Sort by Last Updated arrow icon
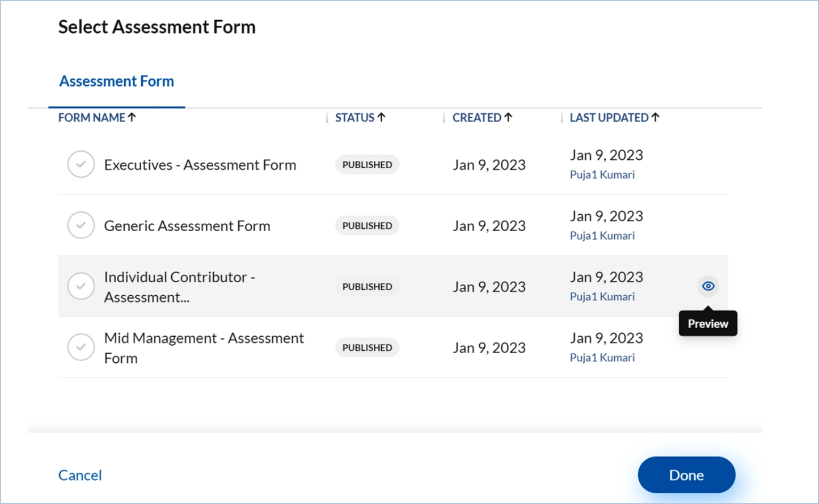This screenshot has height=504, width=819. tap(655, 117)
